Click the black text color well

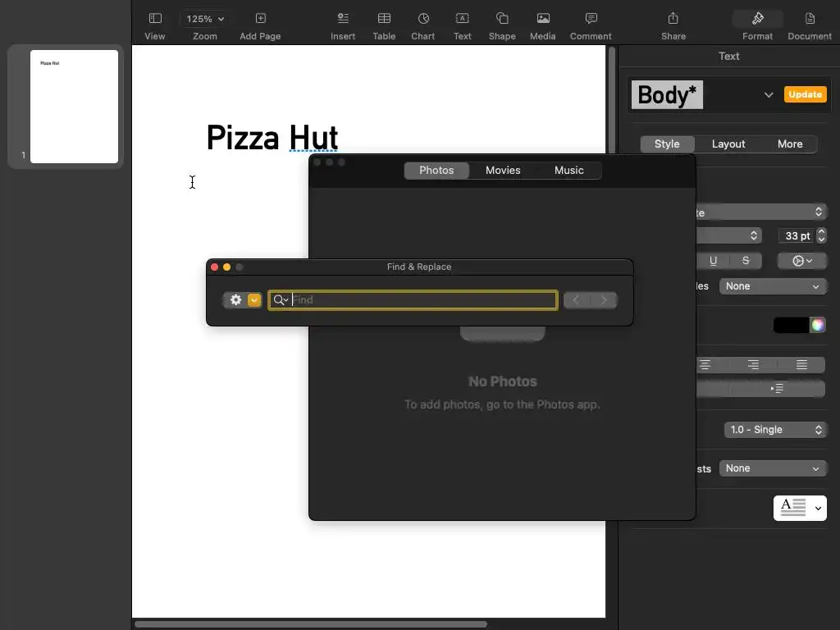coord(792,325)
